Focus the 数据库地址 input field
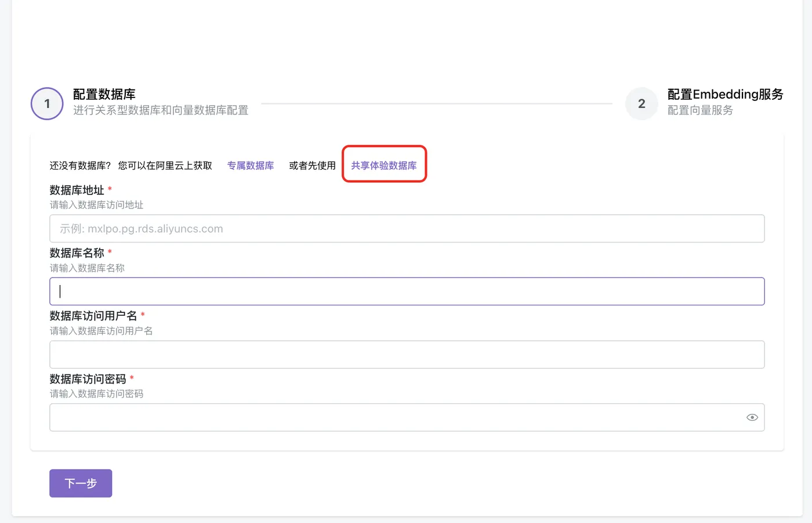This screenshot has height=523, width=812. [407, 229]
